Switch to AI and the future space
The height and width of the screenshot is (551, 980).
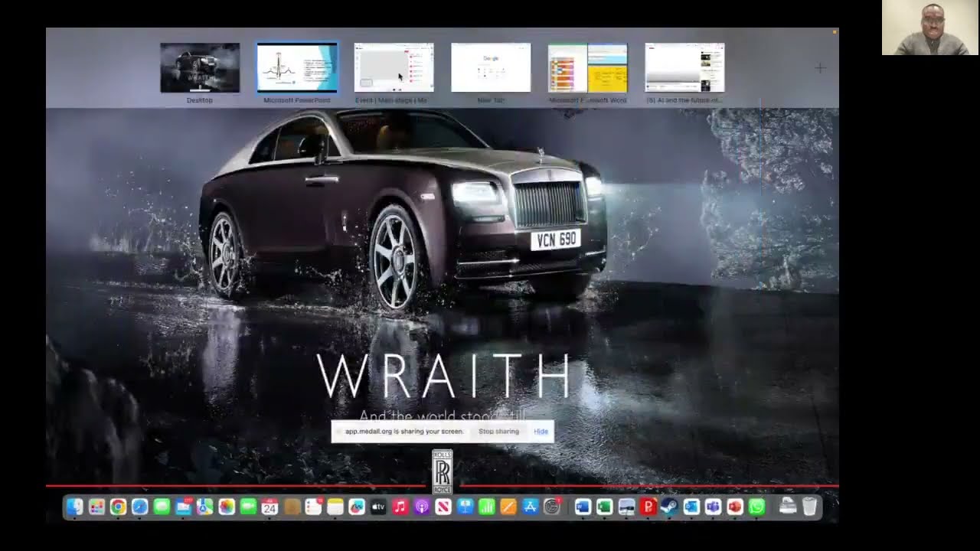coord(684,68)
